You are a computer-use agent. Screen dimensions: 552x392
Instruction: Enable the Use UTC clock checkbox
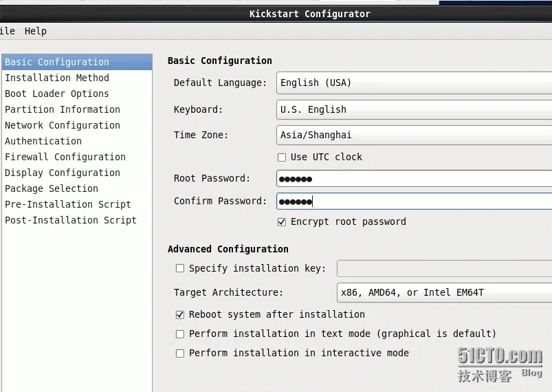pos(282,157)
